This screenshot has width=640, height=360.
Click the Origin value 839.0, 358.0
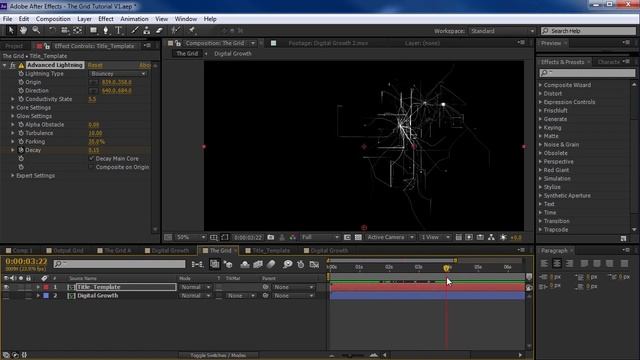click(x=117, y=82)
